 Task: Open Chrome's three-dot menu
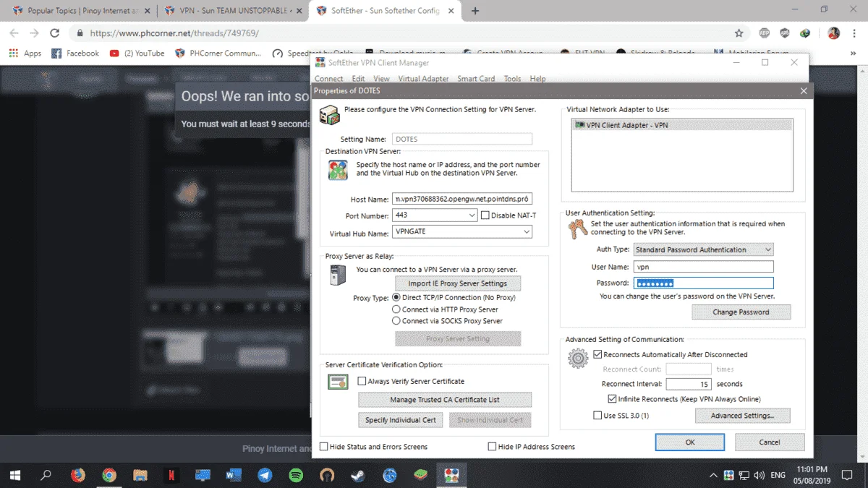(854, 33)
